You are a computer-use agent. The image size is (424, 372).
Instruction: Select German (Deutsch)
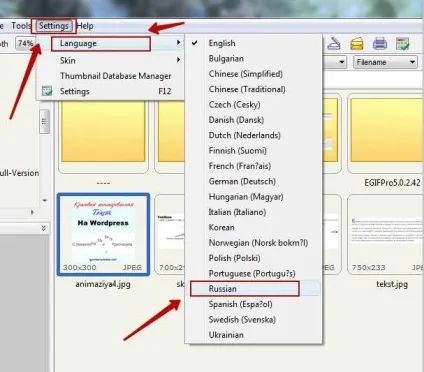click(254, 181)
